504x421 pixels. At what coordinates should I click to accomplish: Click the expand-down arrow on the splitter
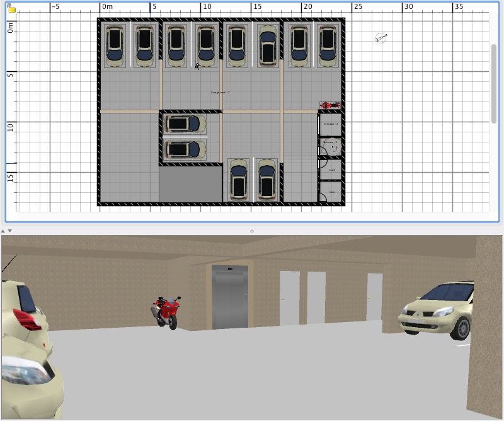coord(10,231)
